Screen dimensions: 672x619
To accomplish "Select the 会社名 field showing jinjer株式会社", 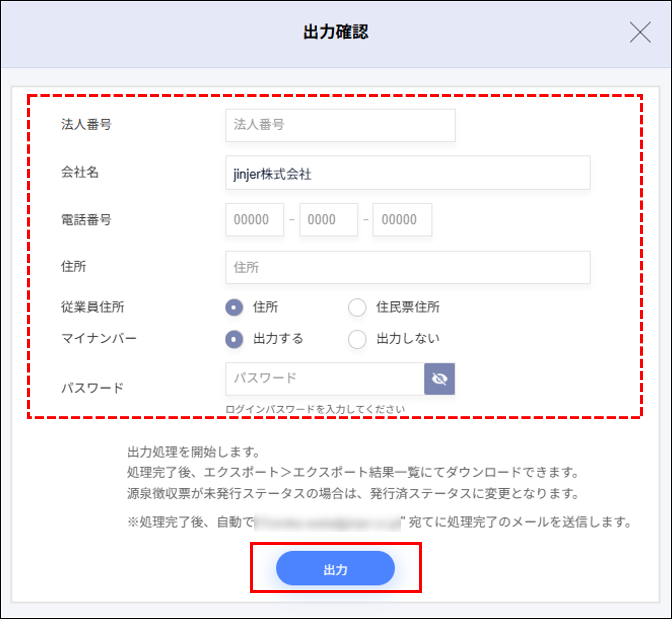I will 408,173.
